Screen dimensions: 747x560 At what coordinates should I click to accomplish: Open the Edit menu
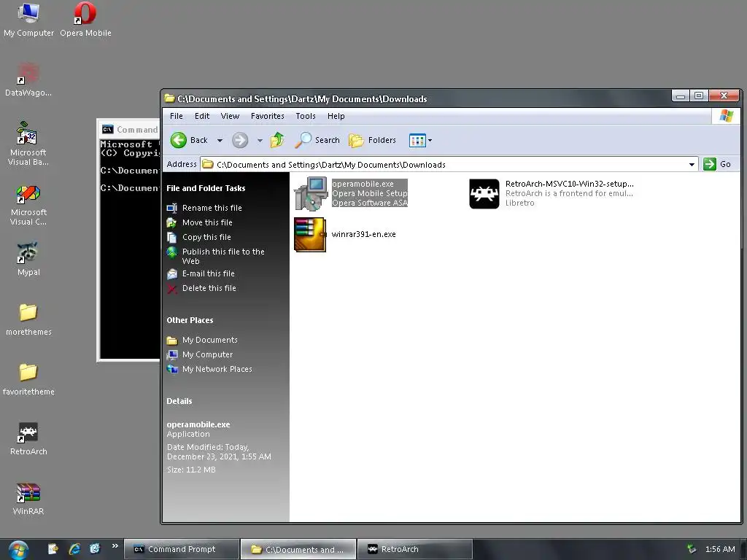pyautogui.click(x=202, y=116)
